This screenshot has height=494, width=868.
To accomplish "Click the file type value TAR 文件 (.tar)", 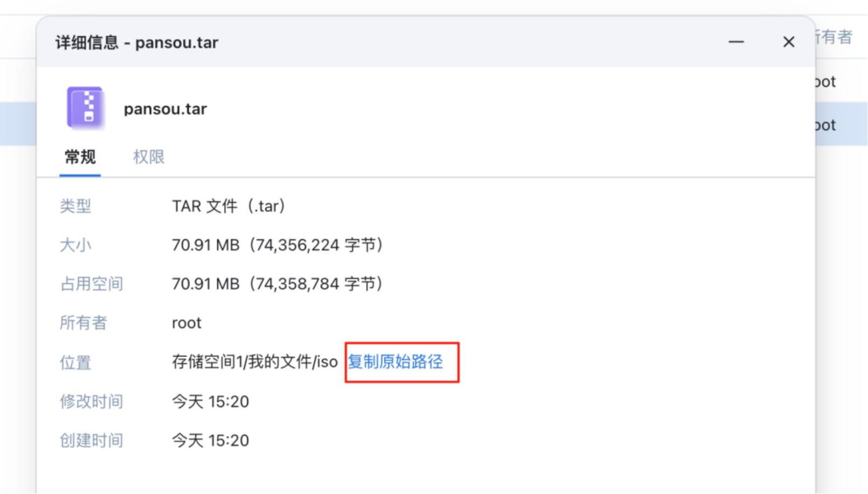I will tap(229, 206).
